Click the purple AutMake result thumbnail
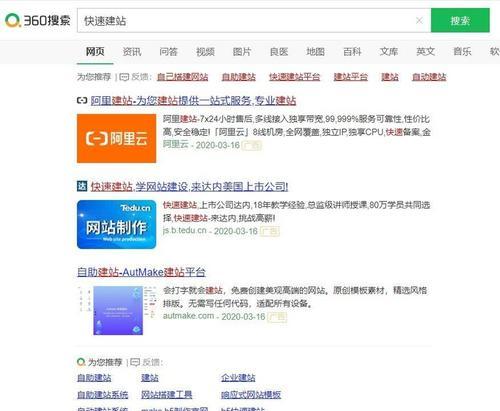Image resolution: width=500 pixels, height=411 pixels. pyautogui.click(x=117, y=310)
